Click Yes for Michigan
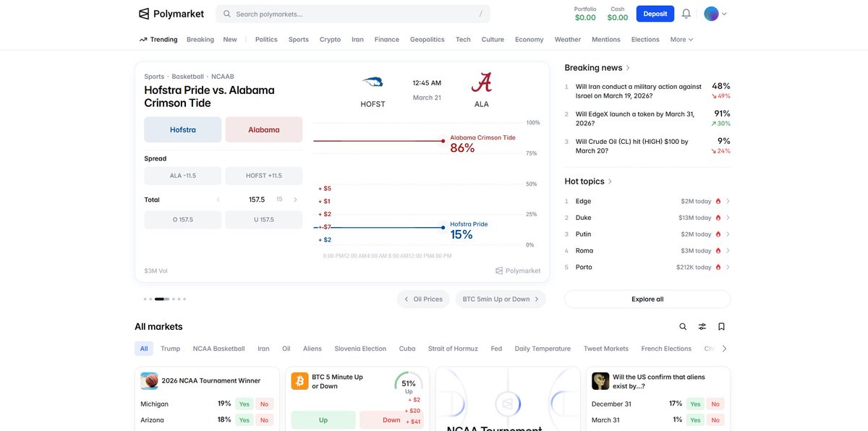Image resolution: width=868 pixels, height=431 pixels. [244, 404]
